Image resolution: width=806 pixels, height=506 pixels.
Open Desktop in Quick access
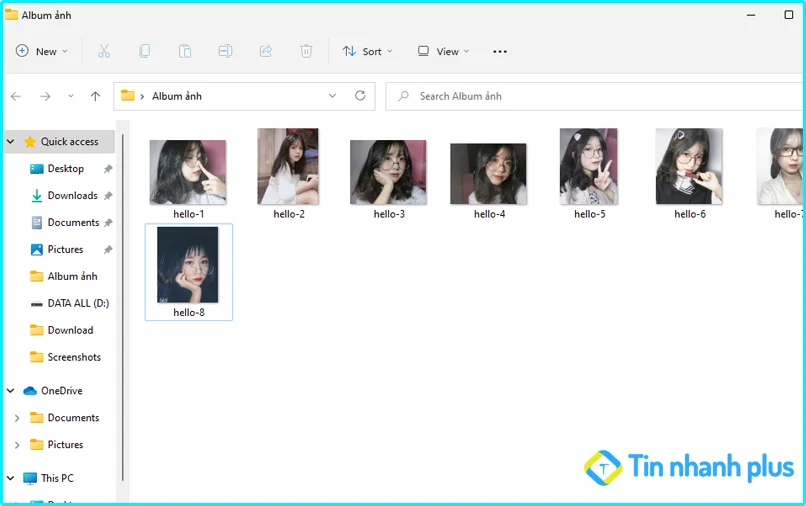(x=65, y=169)
